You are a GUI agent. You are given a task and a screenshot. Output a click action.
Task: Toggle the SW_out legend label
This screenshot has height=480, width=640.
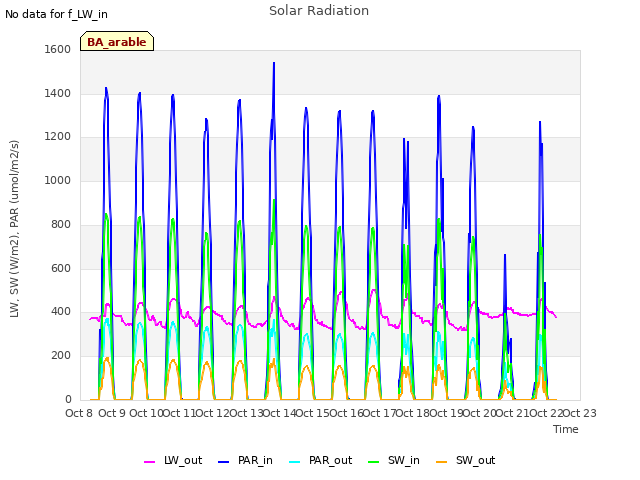pos(476,460)
